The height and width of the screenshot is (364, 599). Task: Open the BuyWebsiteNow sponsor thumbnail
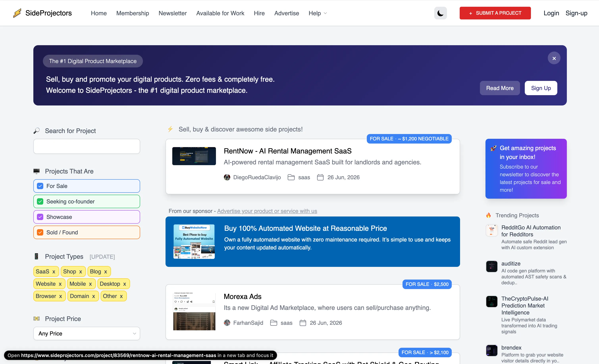[x=194, y=242]
